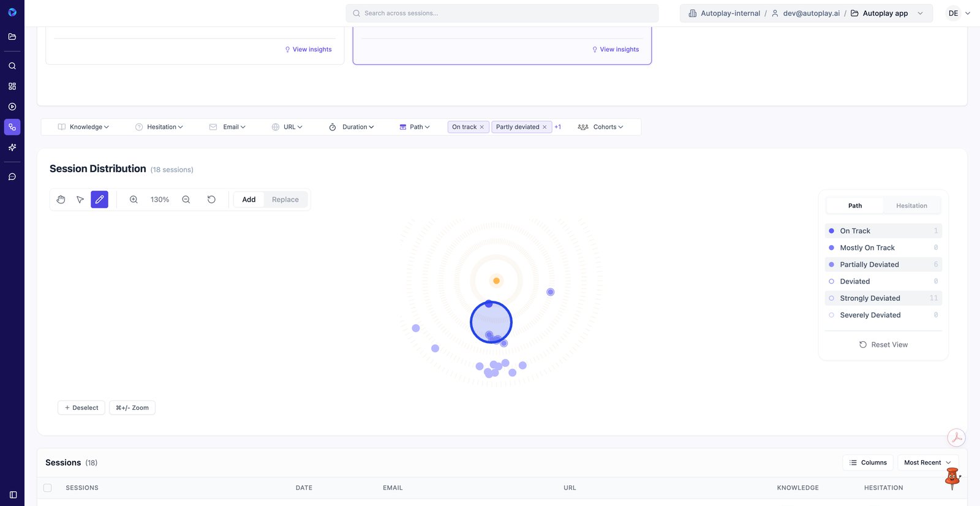Click the pencil lasso draw tool
The width and height of the screenshot is (980, 506).
[99, 200]
